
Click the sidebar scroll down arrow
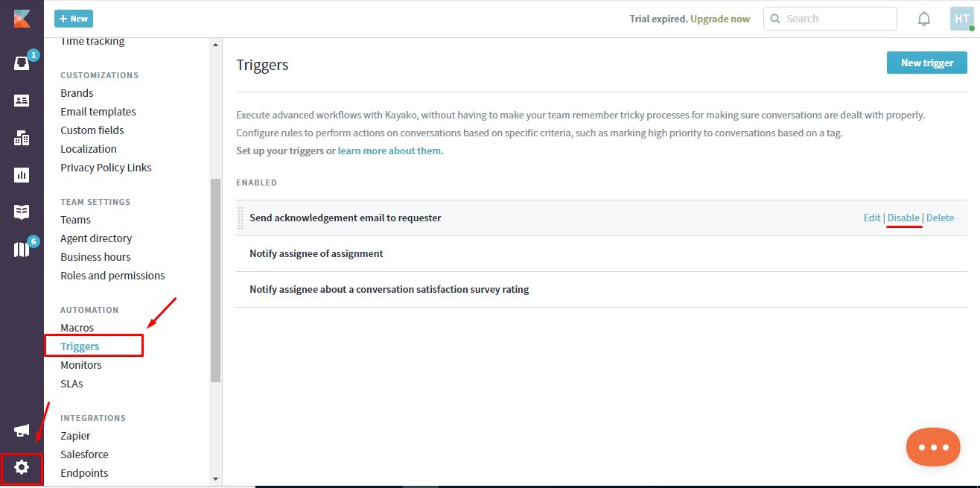click(x=216, y=478)
